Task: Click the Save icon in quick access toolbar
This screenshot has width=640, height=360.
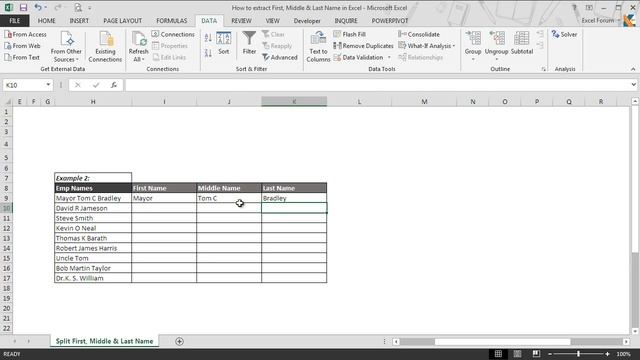Action: [23, 7]
